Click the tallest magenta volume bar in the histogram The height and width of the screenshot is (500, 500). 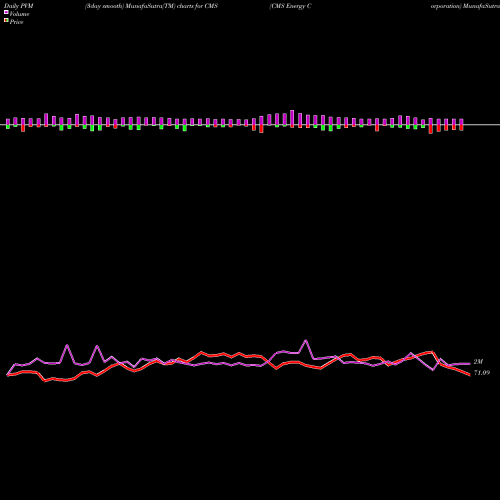point(292,118)
